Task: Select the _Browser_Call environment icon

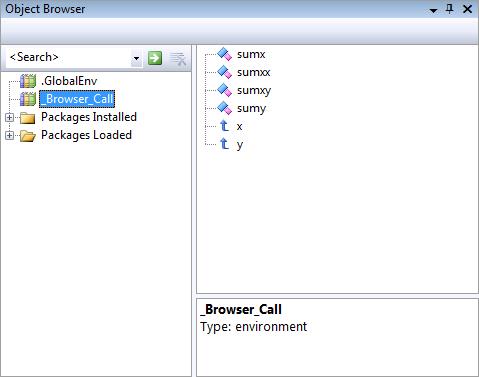Action: tap(28, 99)
